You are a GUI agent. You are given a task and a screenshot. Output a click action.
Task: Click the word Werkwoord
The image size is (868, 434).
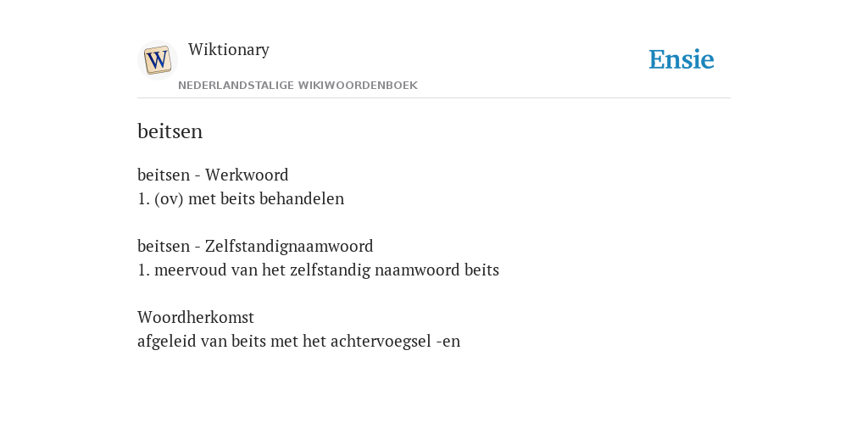click(247, 175)
